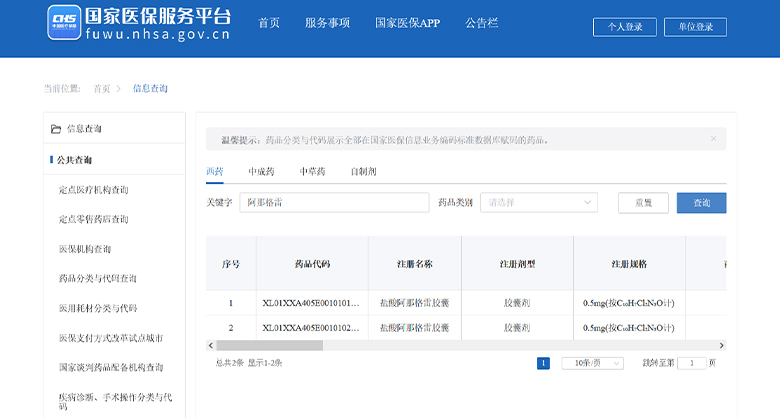Viewport: 780px width, 418px height.
Task: Open 定点医疗机构查询 in the sidebar
Action: click(93, 190)
